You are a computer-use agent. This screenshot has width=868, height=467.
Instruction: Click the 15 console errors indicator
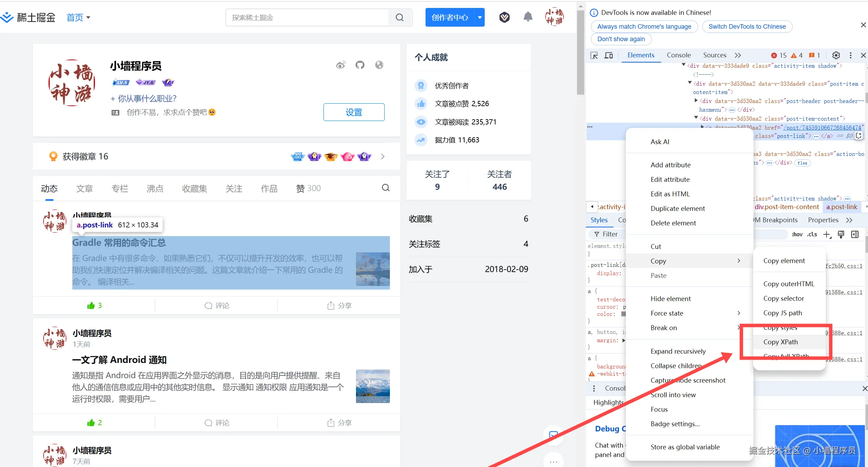coord(779,55)
